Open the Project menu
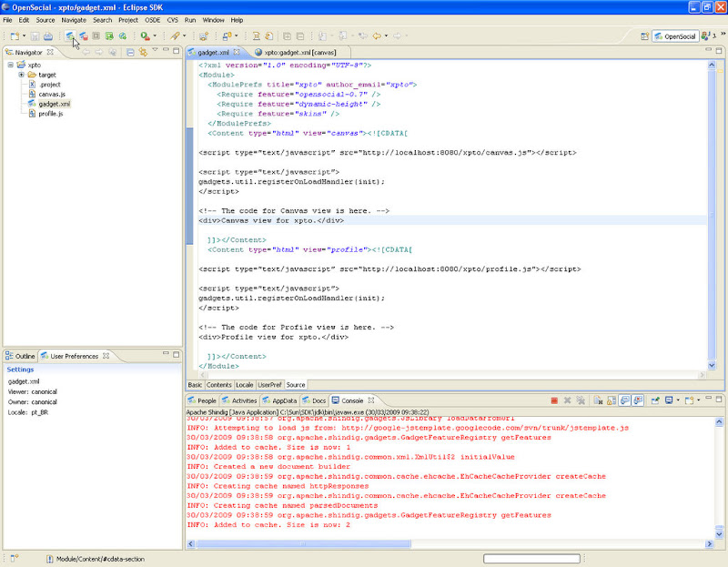The height and width of the screenshot is (567, 728). (x=128, y=20)
